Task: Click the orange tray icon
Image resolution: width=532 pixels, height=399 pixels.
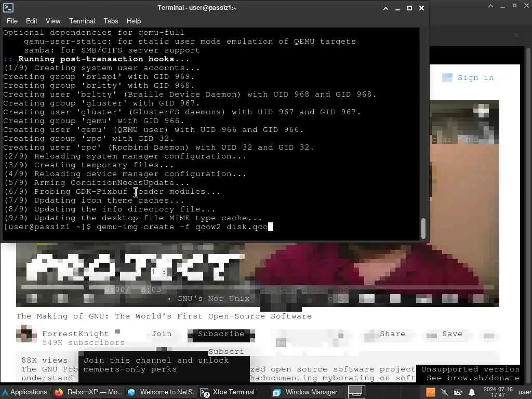Action: point(431,392)
